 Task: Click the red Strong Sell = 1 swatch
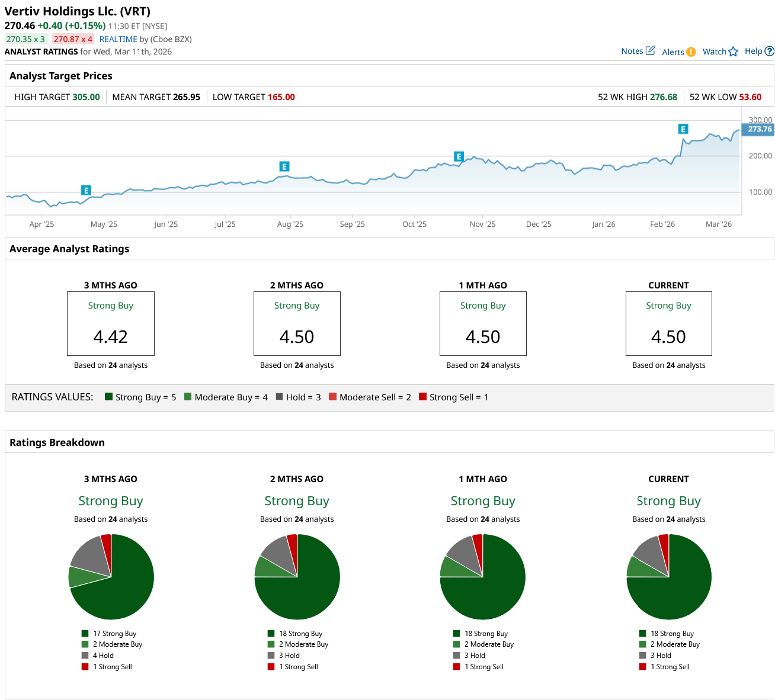tap(422, 397)
